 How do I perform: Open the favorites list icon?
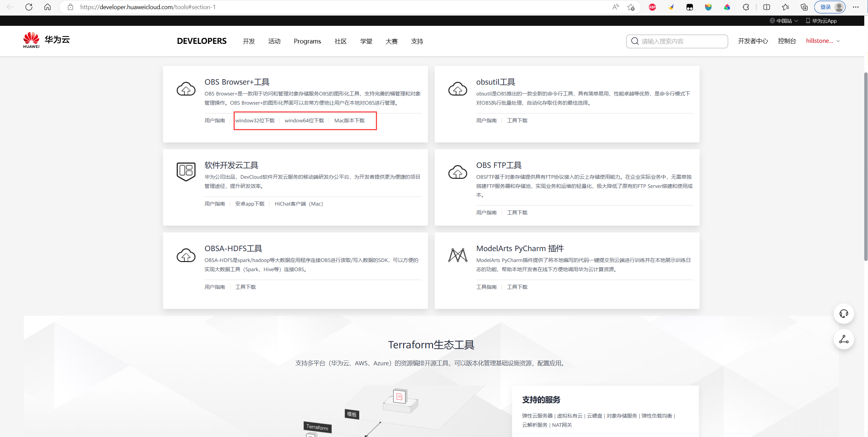point(785,7)
